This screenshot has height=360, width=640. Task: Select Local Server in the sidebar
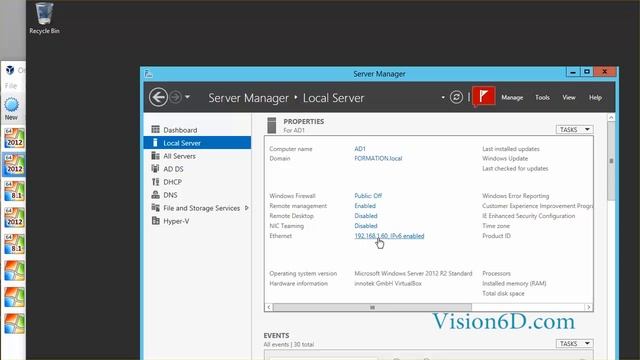[198, 143]
